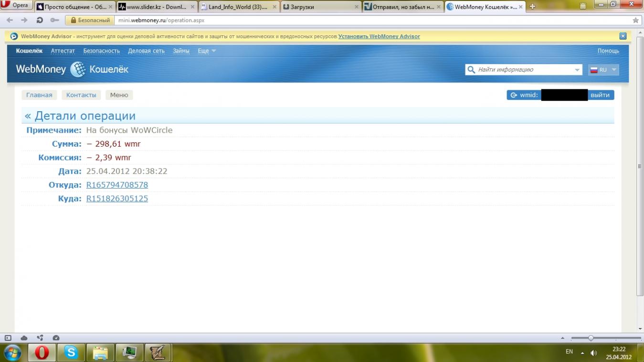Image resolution: width=644 pixels, height=362 pixels.
Task: Click the 'Контакты' button
Action: click(x=81, y=95)
